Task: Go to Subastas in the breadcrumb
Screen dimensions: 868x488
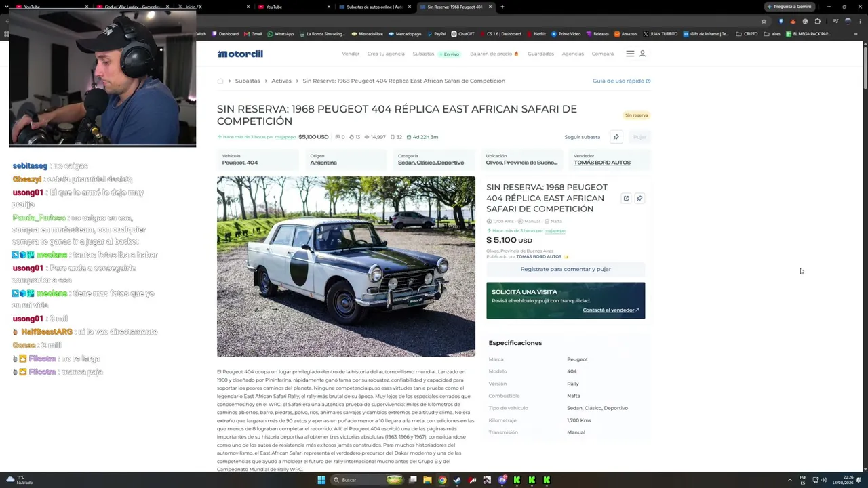Action: point(248,81)
